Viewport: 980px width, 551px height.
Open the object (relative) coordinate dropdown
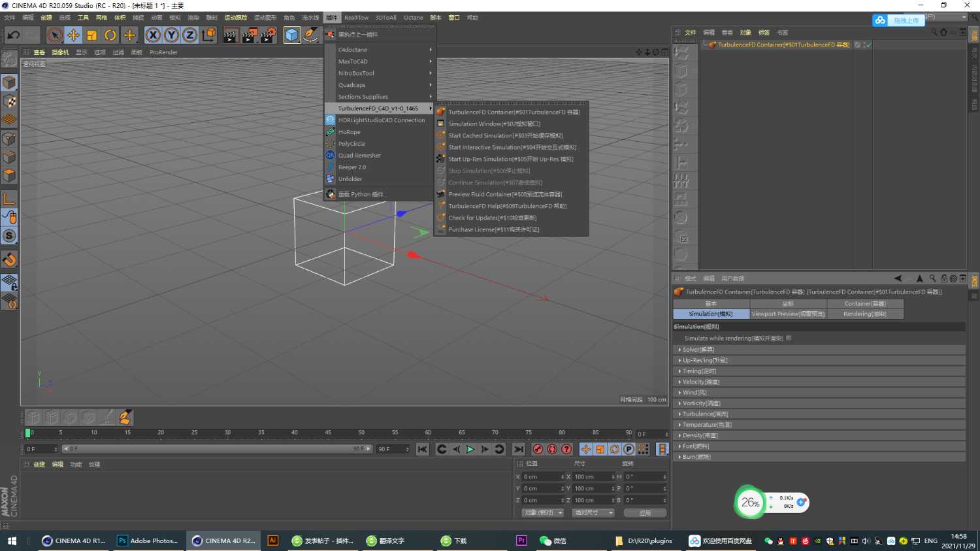pyautogui.click(x=543, y=512)
